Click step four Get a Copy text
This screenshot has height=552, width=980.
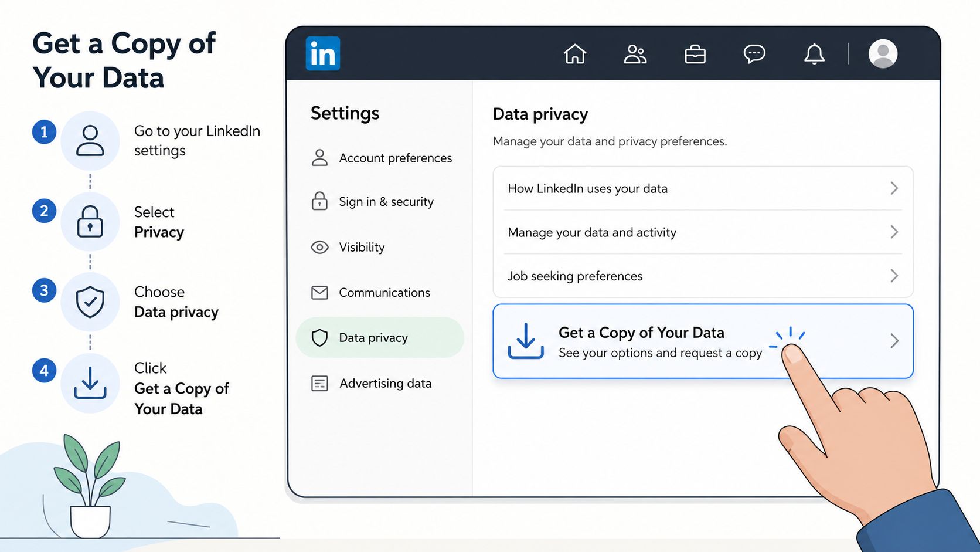[182, 388]
